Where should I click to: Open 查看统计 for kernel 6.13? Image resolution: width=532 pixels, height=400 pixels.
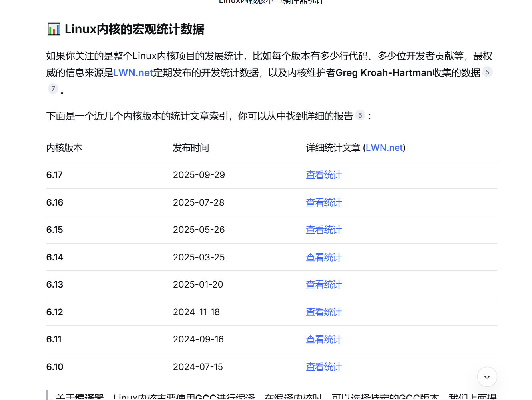point(324,284)
